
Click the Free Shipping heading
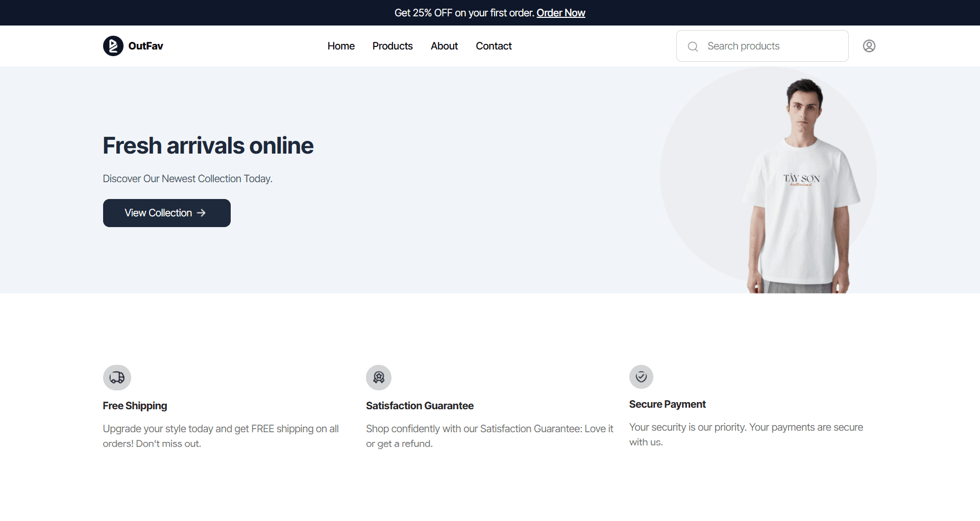134,406
